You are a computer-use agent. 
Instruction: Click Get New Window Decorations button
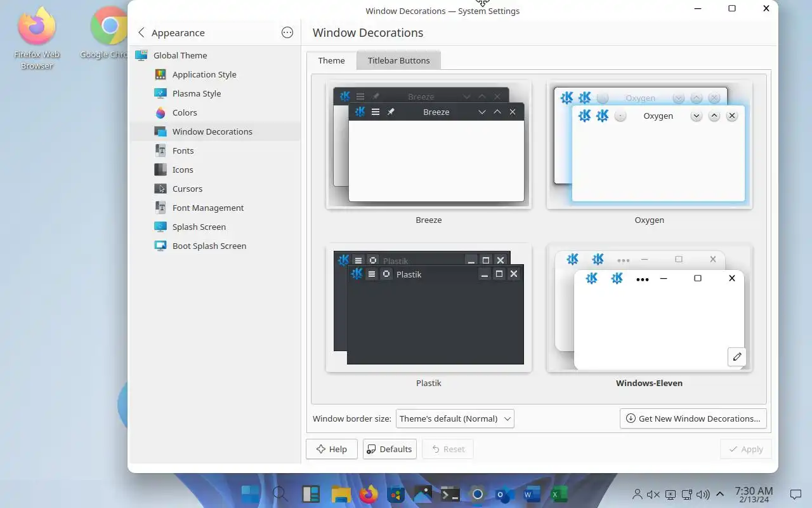click(693, 418)
